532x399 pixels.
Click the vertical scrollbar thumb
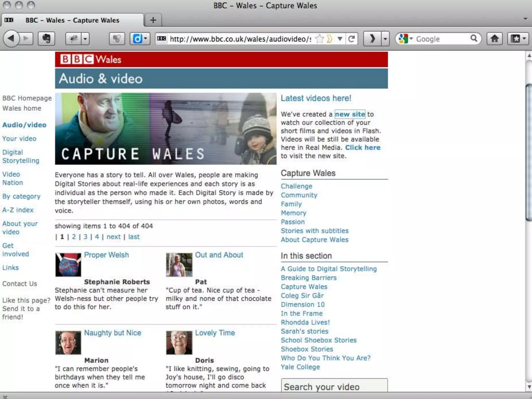pos(529,152)
